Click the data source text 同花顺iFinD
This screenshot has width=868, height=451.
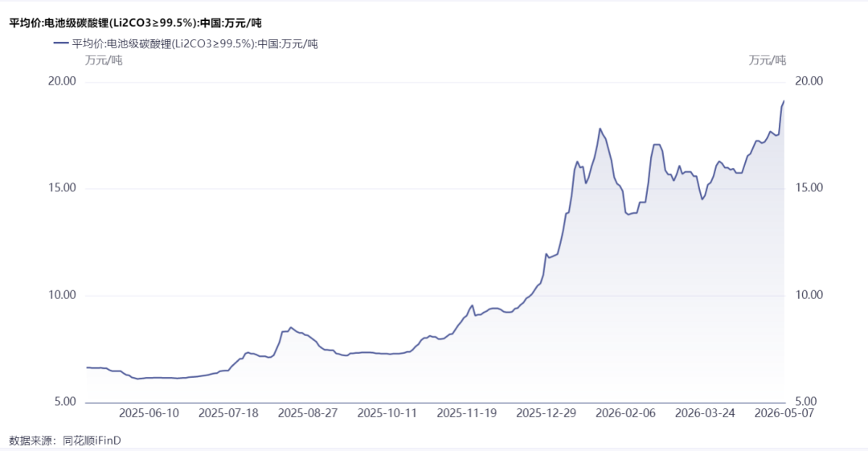pyautogui.click(x=92, y=441)
